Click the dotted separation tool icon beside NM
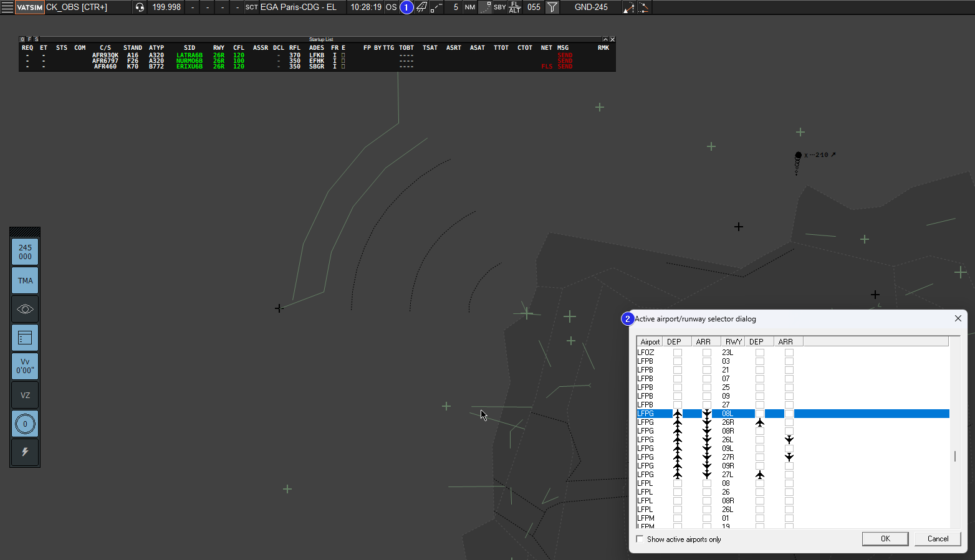Viewport: 975px width, 560px height. click(x=484, y=7)
